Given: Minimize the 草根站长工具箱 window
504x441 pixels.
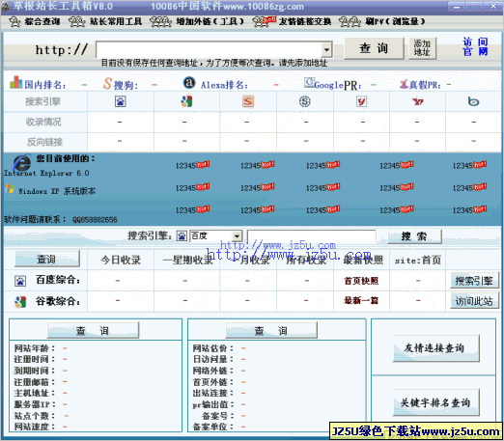Looking at the screenshot, I should (x=457, y=6).
